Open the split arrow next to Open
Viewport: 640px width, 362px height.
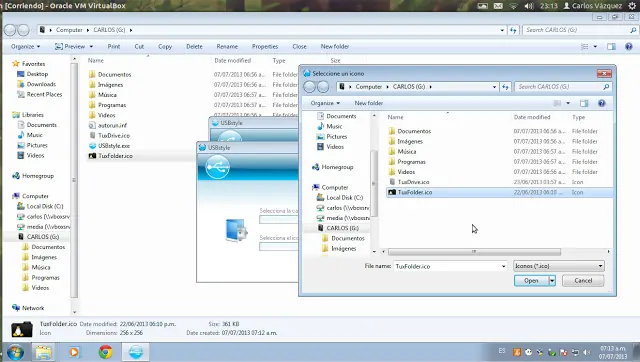[552, 280]
